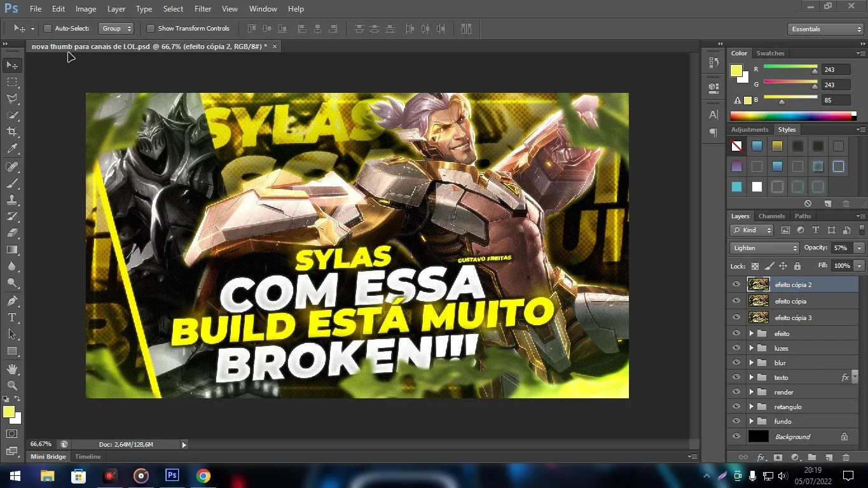The height and width of the screenshot is (488, 868).
Task: Open Chrome from the taskbar
Action: point(203,475)
